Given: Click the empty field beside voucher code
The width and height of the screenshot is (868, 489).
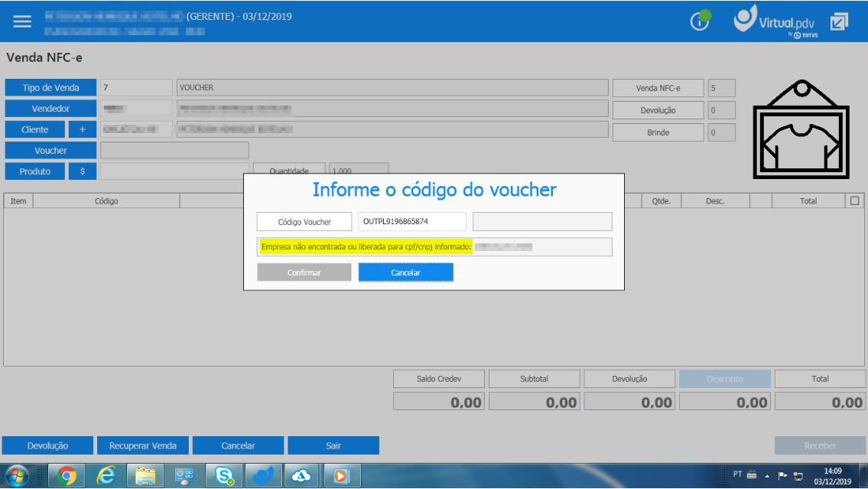Looking at the screenshot, I should (542, 221).
